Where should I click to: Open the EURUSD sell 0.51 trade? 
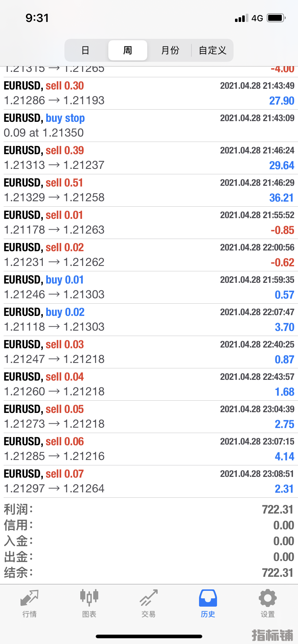tap(149, 190)
